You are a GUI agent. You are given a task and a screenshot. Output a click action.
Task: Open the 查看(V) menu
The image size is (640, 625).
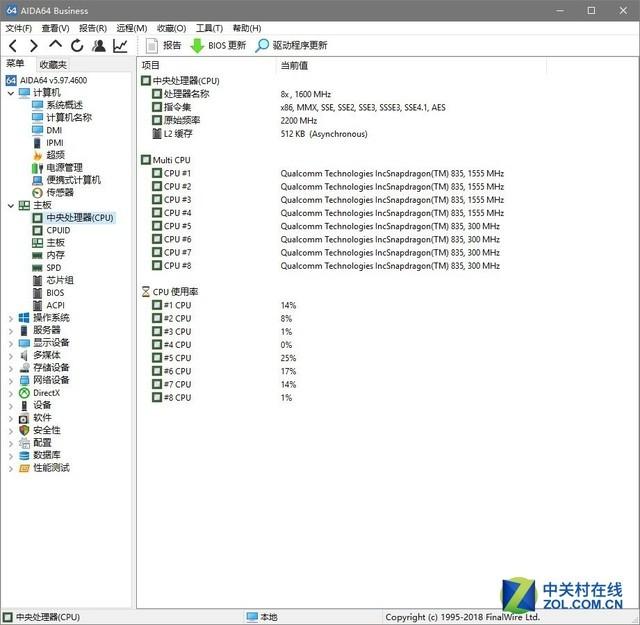point(56,28)
